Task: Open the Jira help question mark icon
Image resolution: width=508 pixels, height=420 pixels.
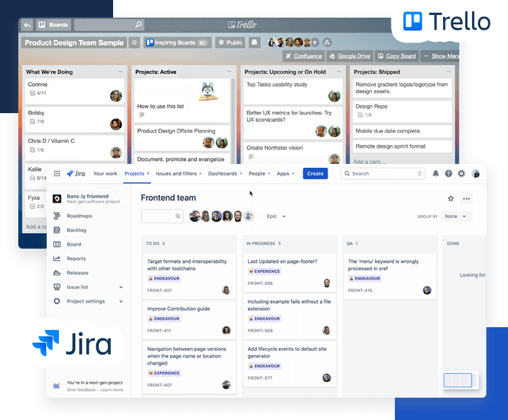Action: click(448, 173)
